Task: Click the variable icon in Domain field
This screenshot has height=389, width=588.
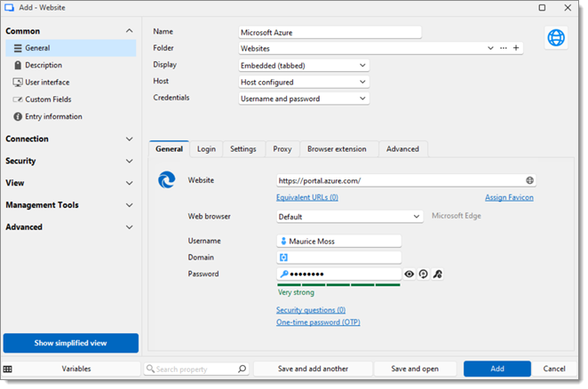Action: [x=283, y=258]
